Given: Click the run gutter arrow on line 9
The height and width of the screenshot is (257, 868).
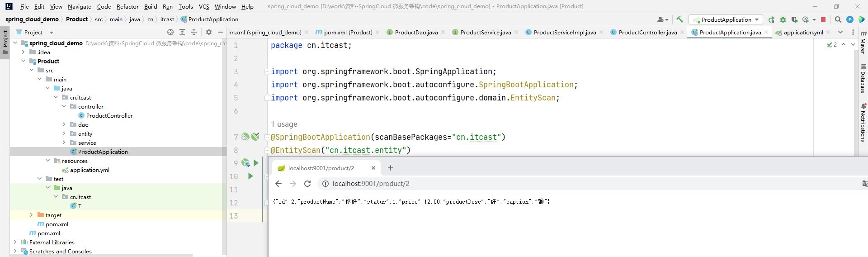Looking at the screenshot, I should [256, 163].
